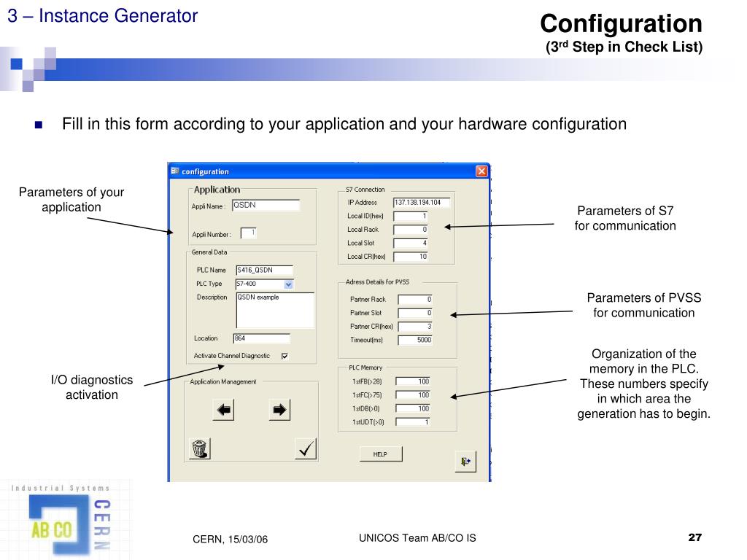This screenshot has width=747, height=560.
Task: Click the 'General Data' group label
Action: pyautogui.click(x=209, y=252)
